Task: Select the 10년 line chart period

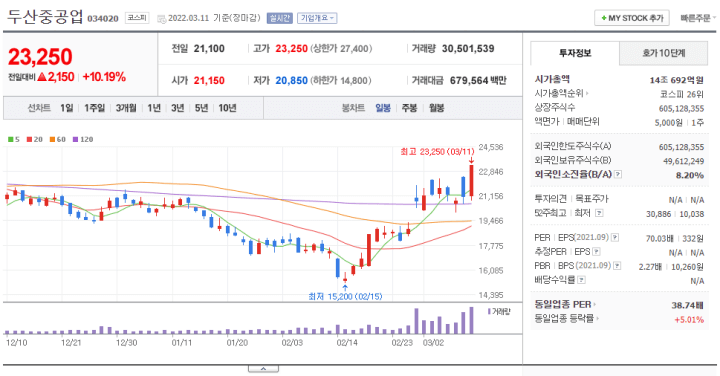Action: 227,108
